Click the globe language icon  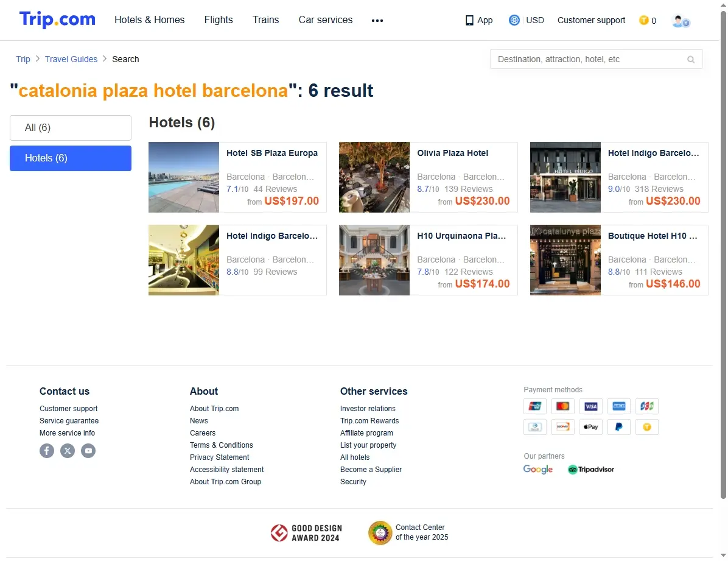point(514,20)
